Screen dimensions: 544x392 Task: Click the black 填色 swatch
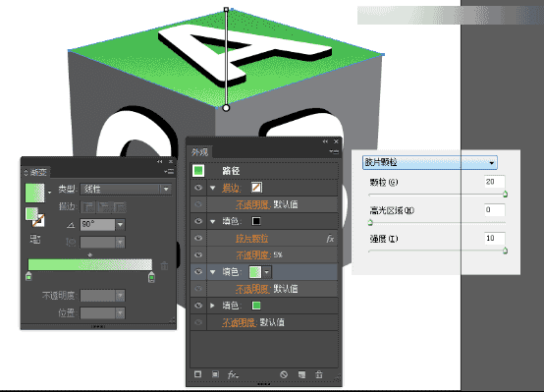click(256, 221)
